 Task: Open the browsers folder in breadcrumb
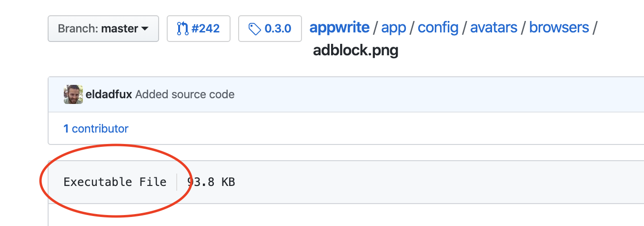pyautogui.click(x=559, y=28)
